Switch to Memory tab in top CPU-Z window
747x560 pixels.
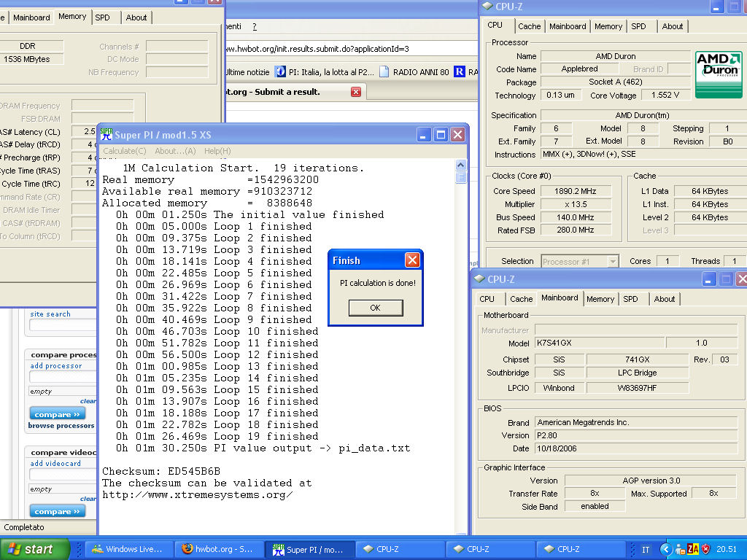tap(608, 26)
